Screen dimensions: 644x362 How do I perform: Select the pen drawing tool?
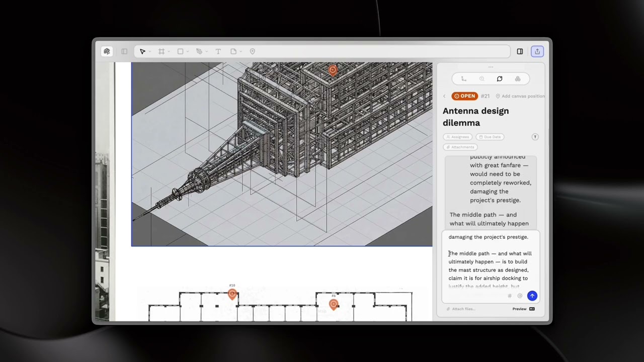click(199, 51)
